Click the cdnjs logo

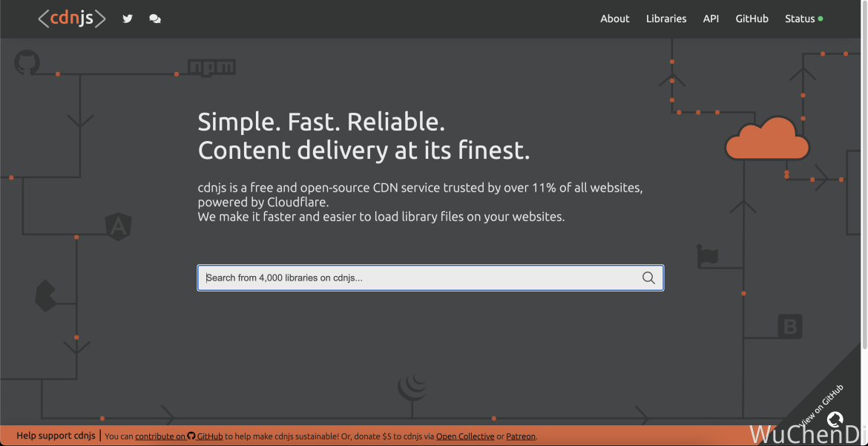coord(72,19)
